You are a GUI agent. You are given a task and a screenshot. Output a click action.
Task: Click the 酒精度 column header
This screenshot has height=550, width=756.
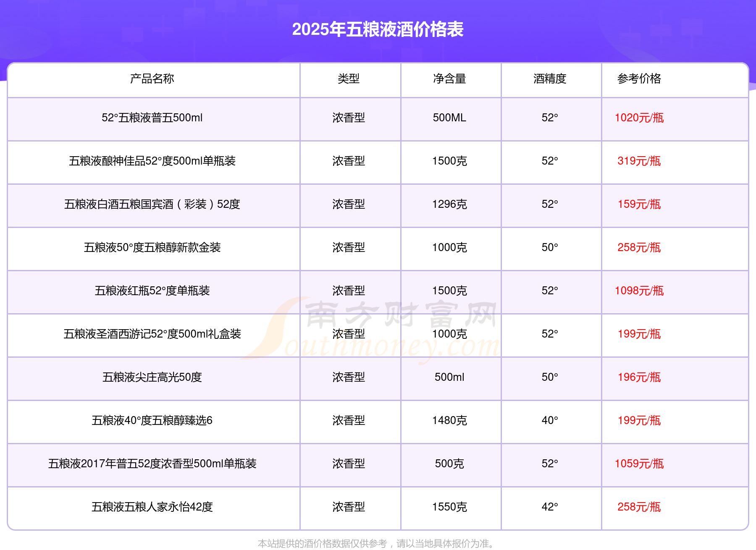click(x=550, y=79)
